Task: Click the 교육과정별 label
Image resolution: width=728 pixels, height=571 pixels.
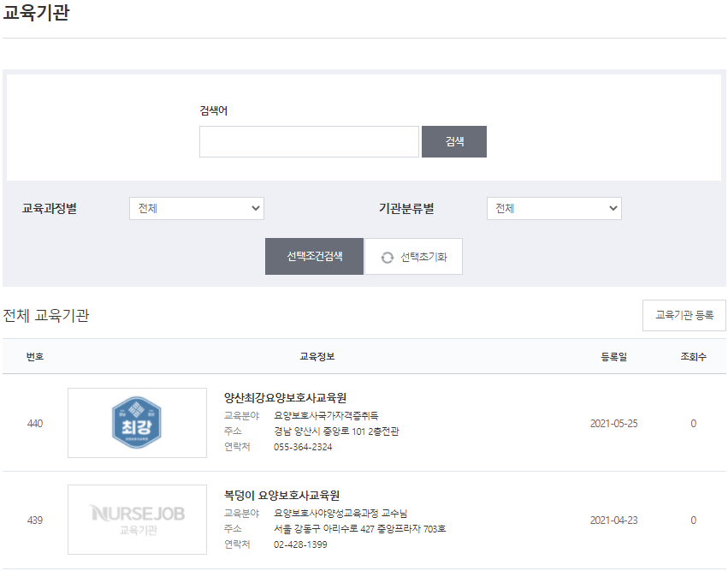Action: tap(50, 209)
